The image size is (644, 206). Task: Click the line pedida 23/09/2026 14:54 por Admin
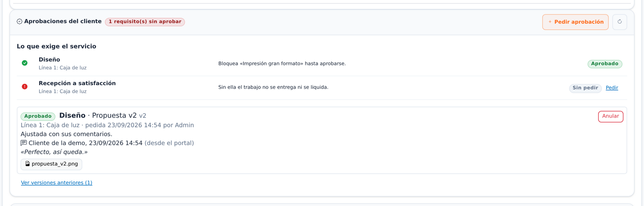[x=140, y=125]
